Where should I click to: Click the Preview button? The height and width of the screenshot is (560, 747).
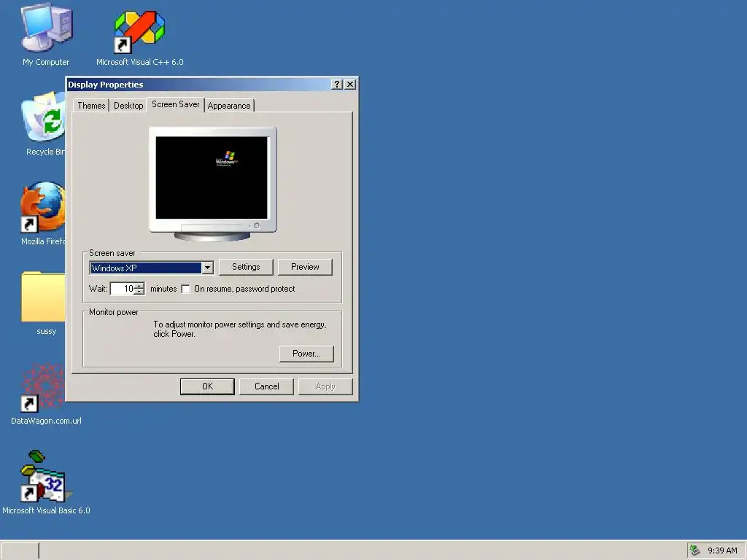tap(305, 267)
